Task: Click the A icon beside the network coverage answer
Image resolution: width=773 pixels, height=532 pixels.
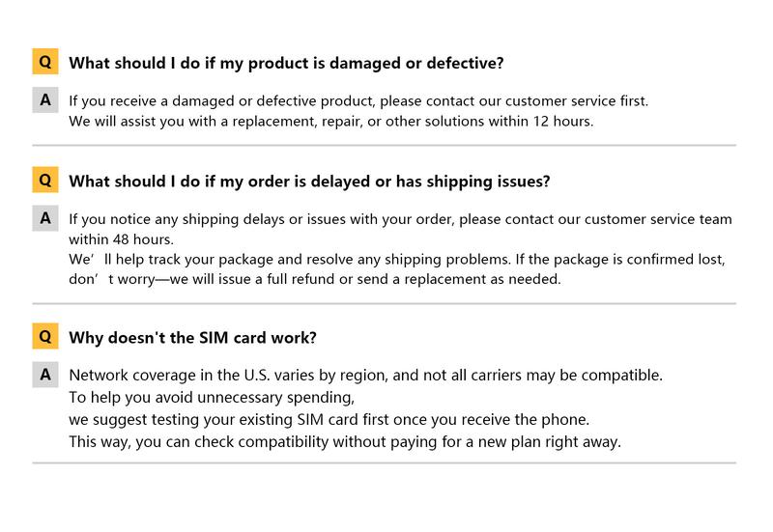Action: coord(45,375)
